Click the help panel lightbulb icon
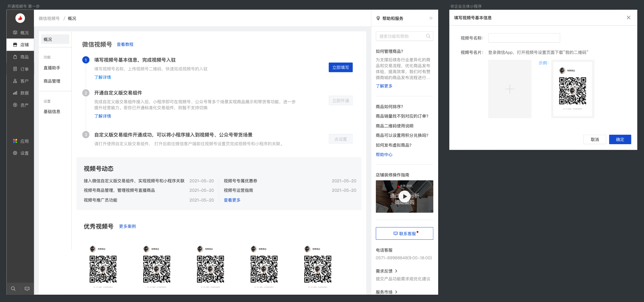Viewport: 644px width, 302px height. pos(378,18)
